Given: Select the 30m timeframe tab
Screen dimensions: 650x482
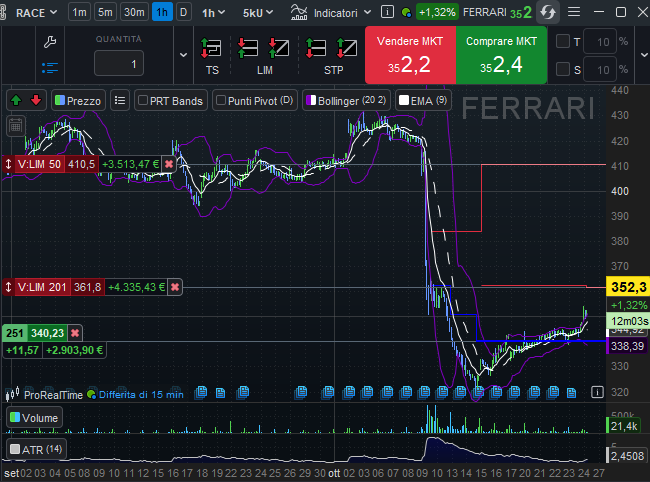Looking at the screenshot, I should [133, 12].
